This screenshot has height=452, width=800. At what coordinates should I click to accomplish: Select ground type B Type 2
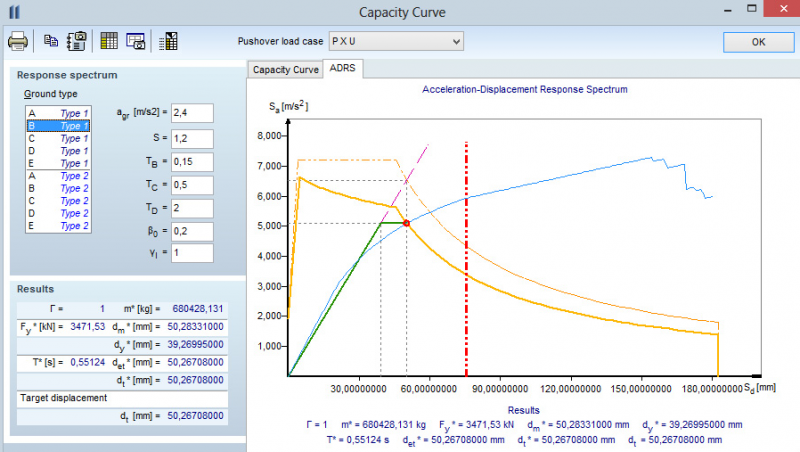(58, 188)
